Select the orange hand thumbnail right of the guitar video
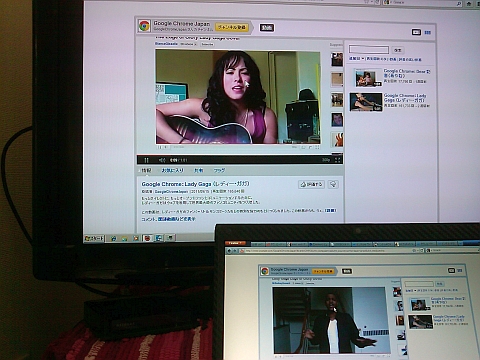480x360 pixels. (x=337, y=139)
